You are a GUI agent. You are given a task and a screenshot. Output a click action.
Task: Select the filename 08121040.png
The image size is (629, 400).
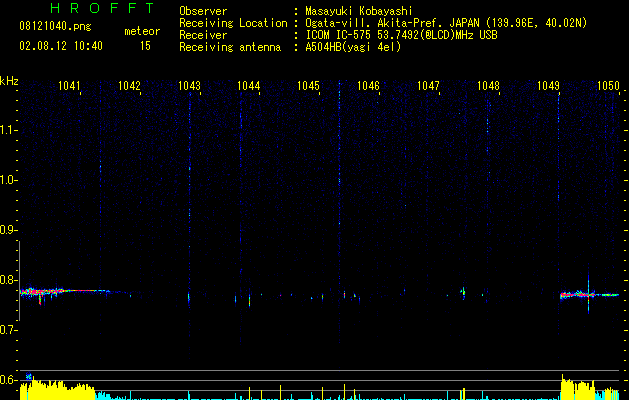(x=55, y=27)
